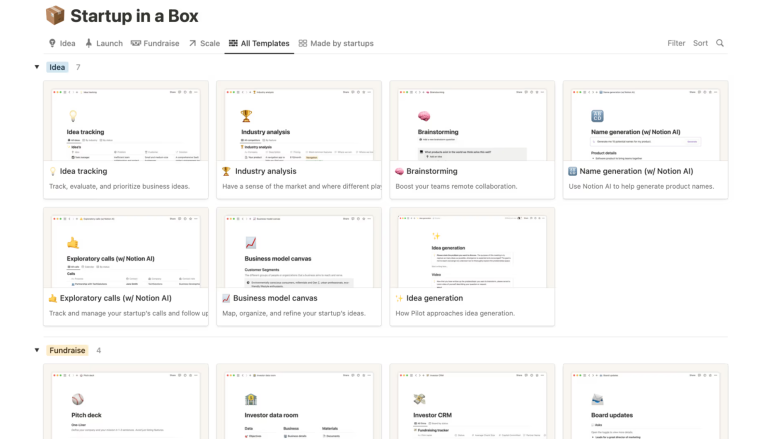Click the thumbs-up icon beside Exploratory calls title
This screenshot has width=768, height=439.
point(53,298)
